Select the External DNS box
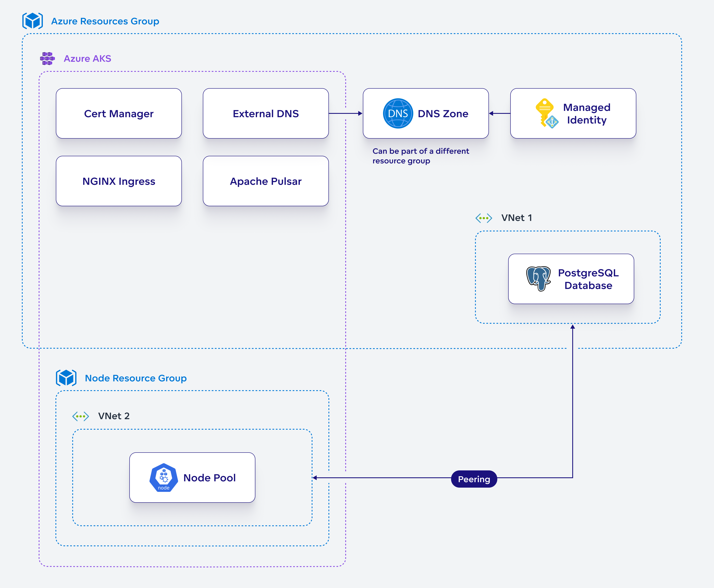714x588 pixels. tap(266, 113)
